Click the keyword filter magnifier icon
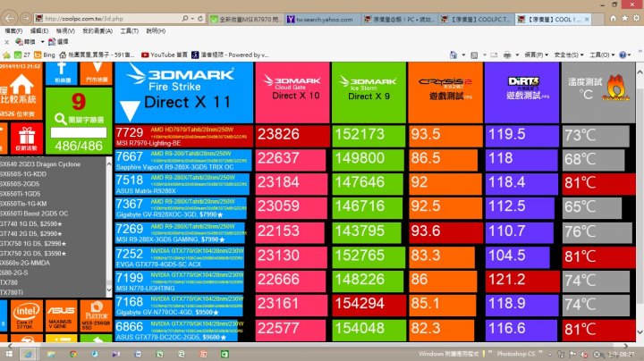 pyautogui.click(x=61, y=119)
